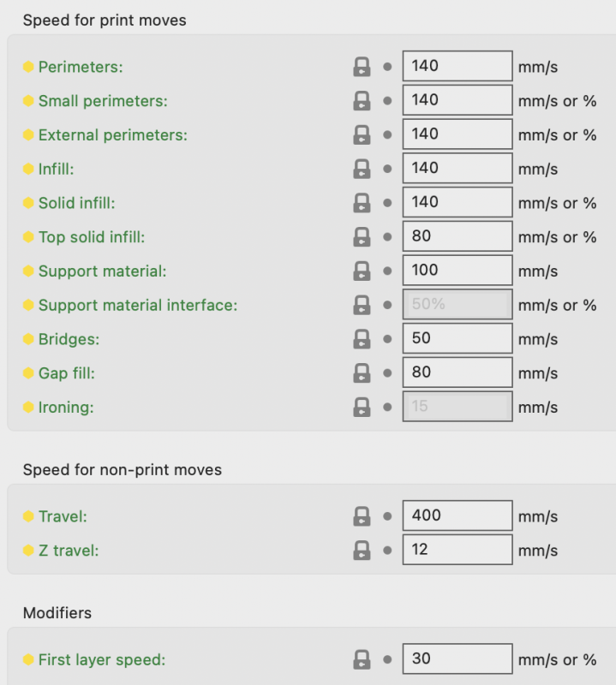Click the Z travel label
Screen dimensions: 616x685
pyautogui.click(x=69, y=551)
